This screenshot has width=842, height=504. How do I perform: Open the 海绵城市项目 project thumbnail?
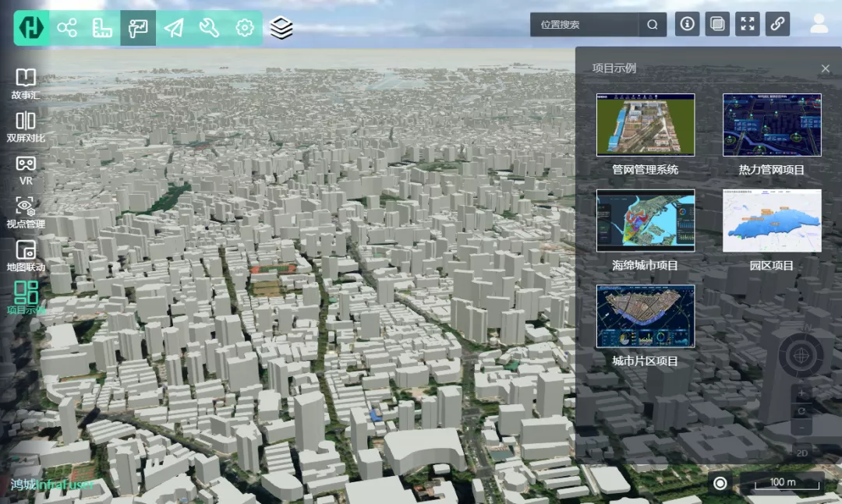point(646,220)
